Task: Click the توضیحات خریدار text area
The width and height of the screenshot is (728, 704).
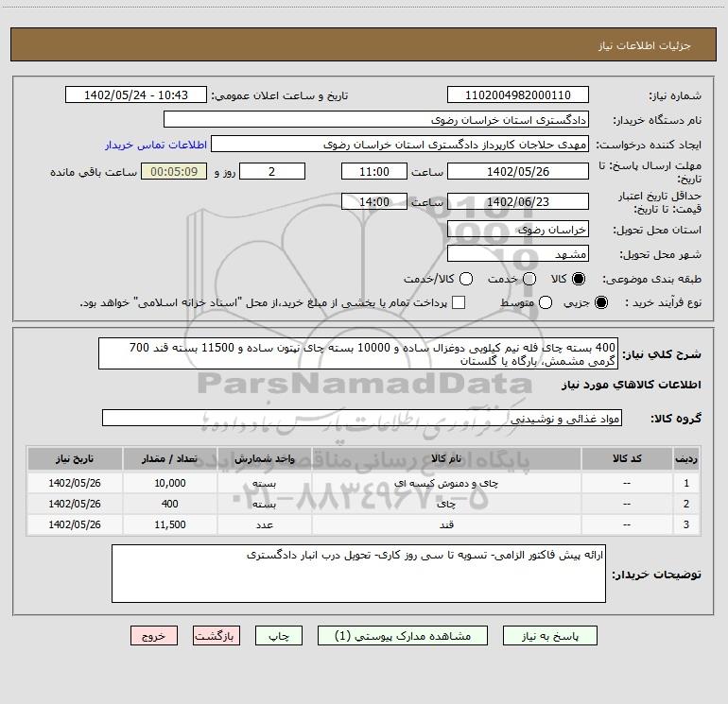Action: coord(357,574)
